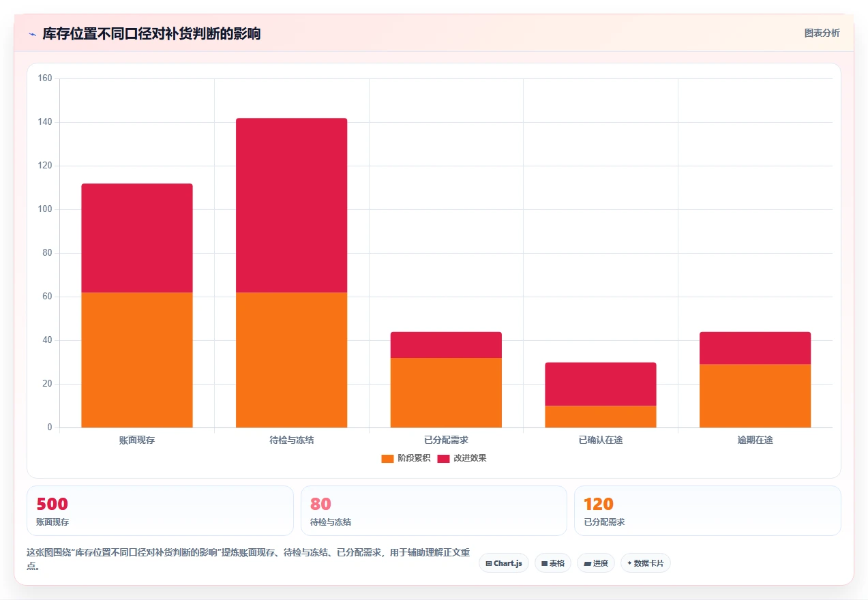Image resolution: width=868 pixels, height=600 pixels.
Task: Click the 100 y-axis value
Action: [x=45, y=209]
